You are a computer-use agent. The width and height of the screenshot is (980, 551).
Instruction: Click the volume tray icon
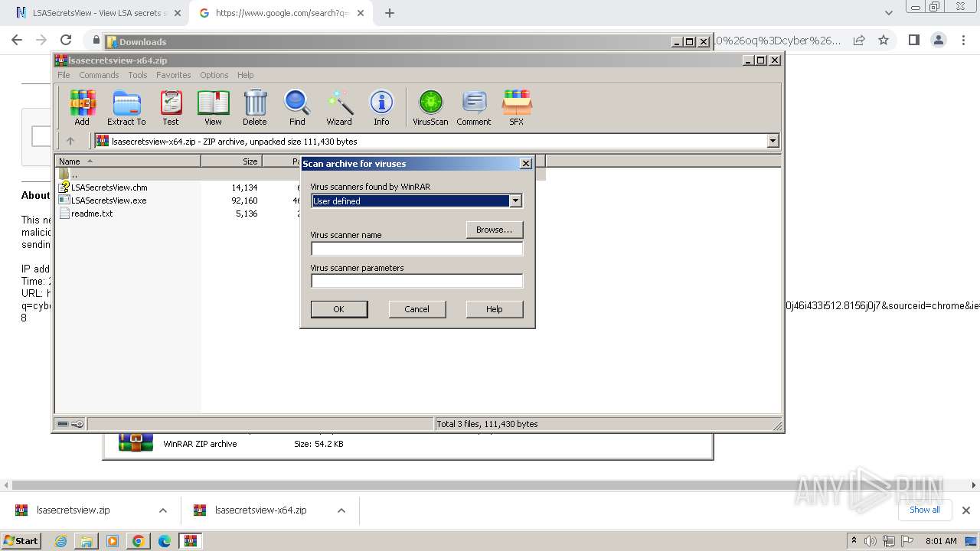coord(871,541)
